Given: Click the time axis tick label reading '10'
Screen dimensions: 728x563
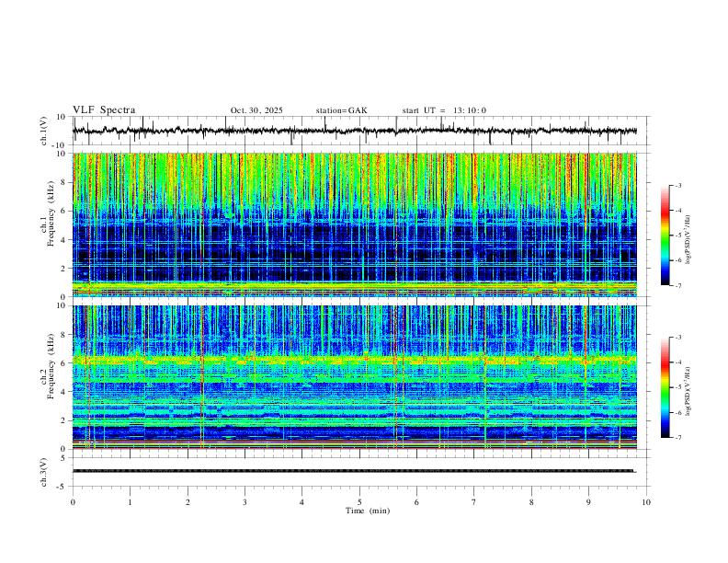Looking at the screenshot, I should click(x=646, y=502).
